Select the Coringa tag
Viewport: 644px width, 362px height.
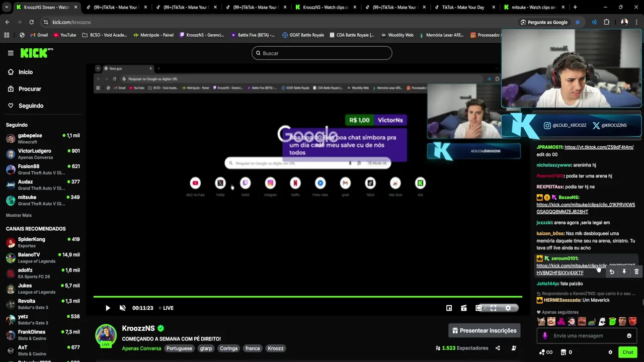[x=228, y=348]
